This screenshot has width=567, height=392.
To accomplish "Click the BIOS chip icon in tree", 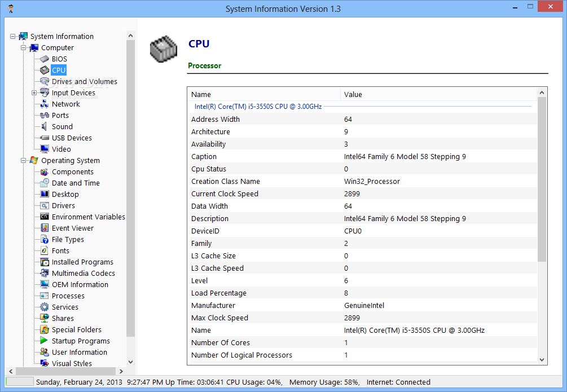I will pos(44,59).
